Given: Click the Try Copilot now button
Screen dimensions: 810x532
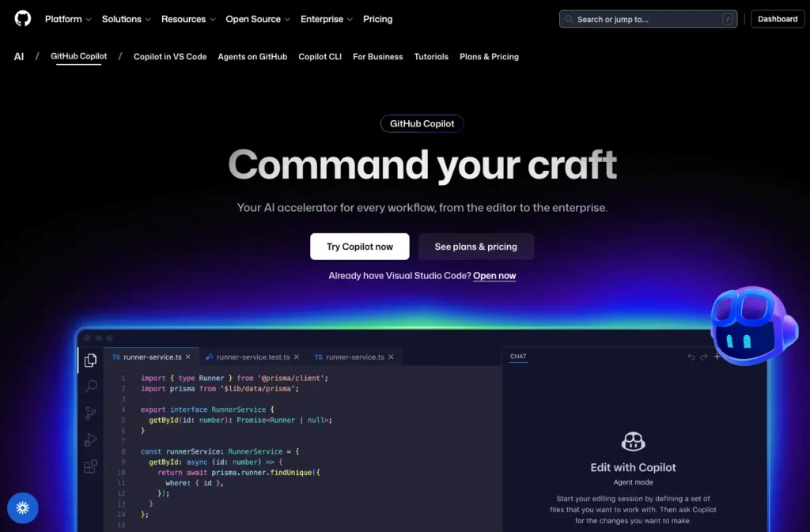Looking at the screenshot, I should pyautogui.click(x=359, y=246).
